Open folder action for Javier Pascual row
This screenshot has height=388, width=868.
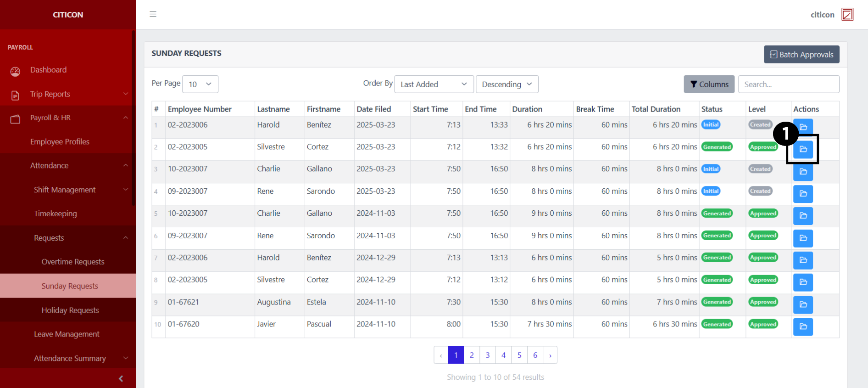(x=803, y=326)
